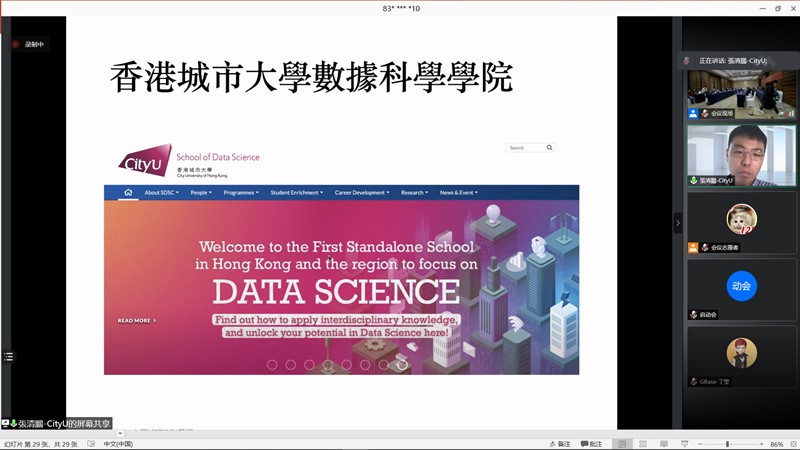Image resolution: width=800 pixels, height=450 pixels.
Task: Click the School of Data Science title link
Action: coord(217,157)
